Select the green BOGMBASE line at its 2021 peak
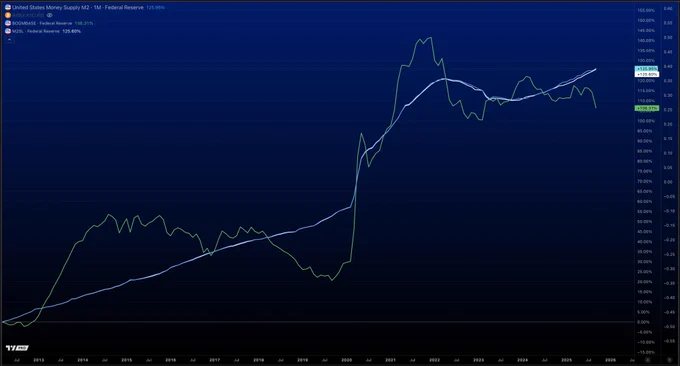 pyautogui.click(x=430, y=38)
